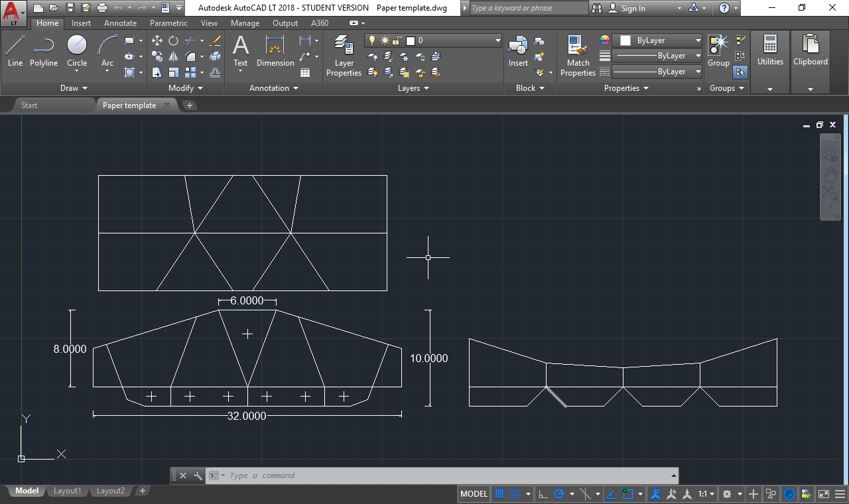Click the Match Properties tool
The image size is (849, 504).
[578, 56]
